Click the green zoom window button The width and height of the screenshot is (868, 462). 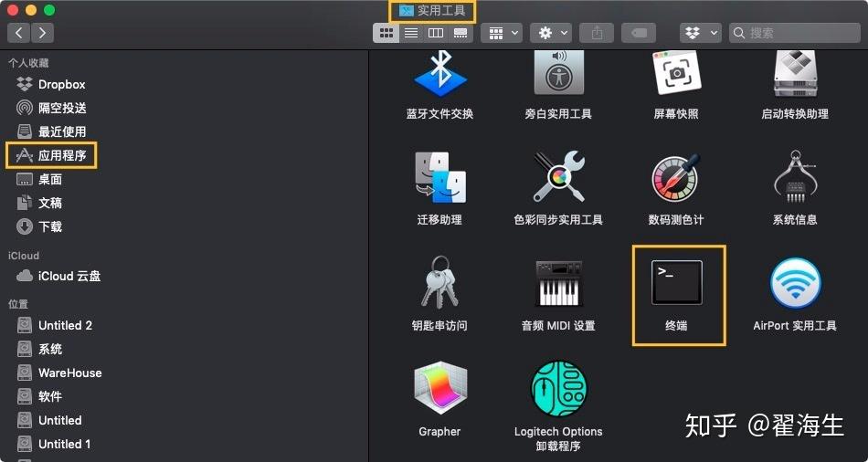49,10
